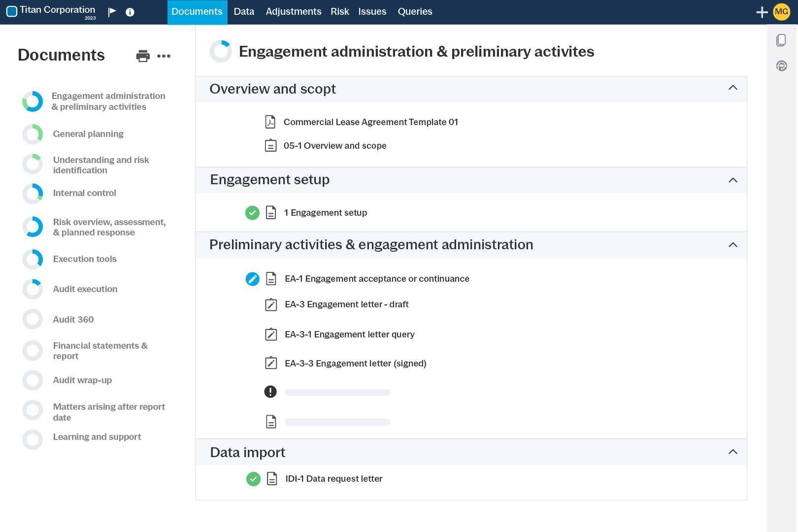Open the engagement info icon

click(x=130, y=12)
